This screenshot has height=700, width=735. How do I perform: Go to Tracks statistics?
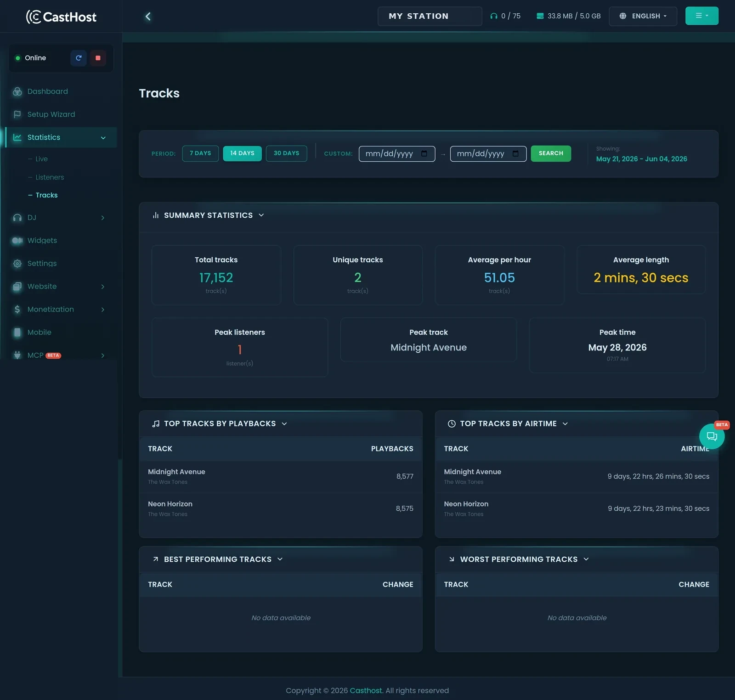tap(46, 195)
